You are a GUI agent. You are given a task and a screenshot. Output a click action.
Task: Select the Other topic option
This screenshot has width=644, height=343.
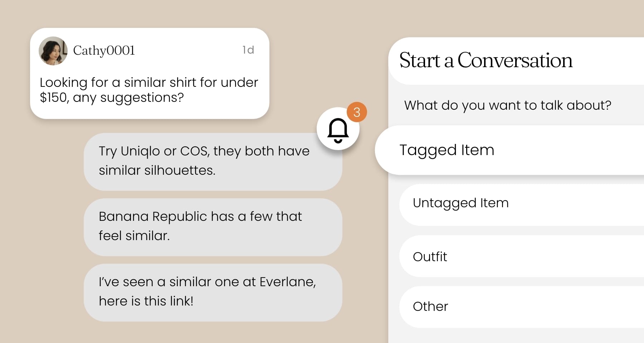pos(430,307)
